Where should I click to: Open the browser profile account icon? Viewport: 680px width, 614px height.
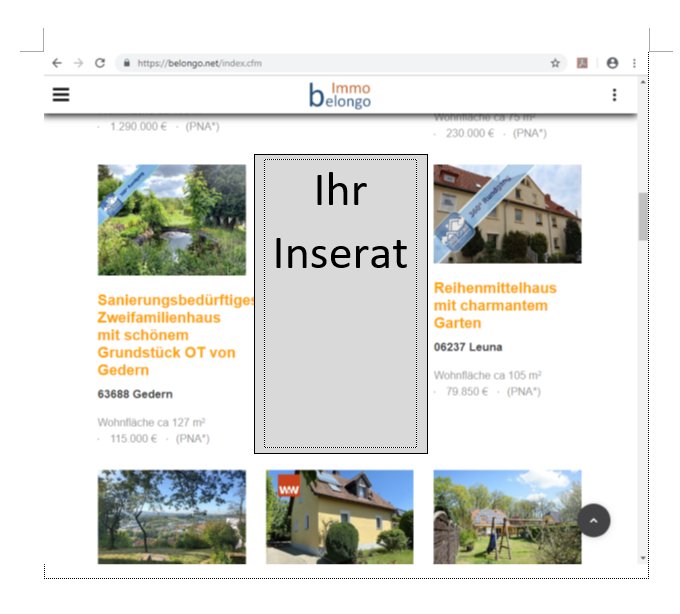pyautogui.click(x=612, y=63)
